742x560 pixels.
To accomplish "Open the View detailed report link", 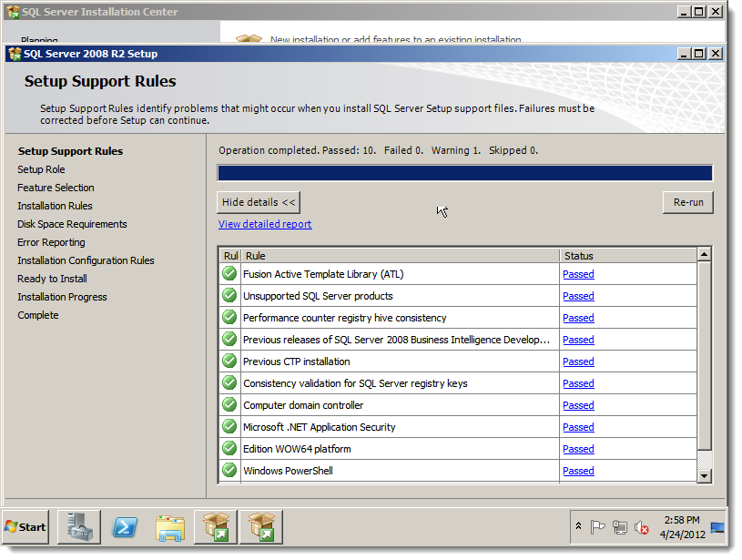I will point(265,224).
